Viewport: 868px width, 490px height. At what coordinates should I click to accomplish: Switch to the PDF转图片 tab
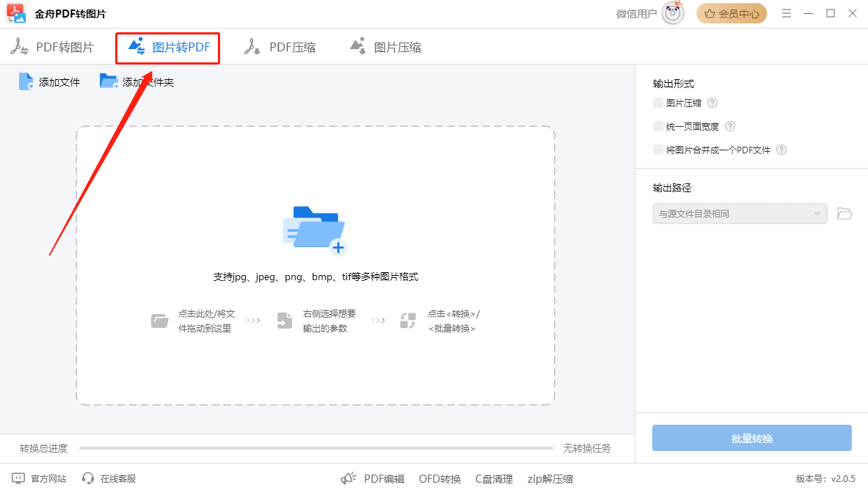[x=52, y=48]
